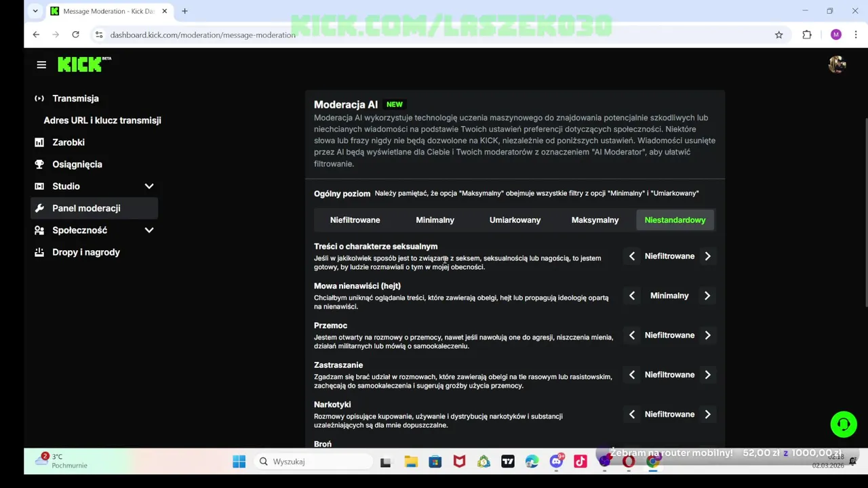This screenshot has height=488, width=868.
Task: Select Niestandardowy general level
Action: coord(675,220)
